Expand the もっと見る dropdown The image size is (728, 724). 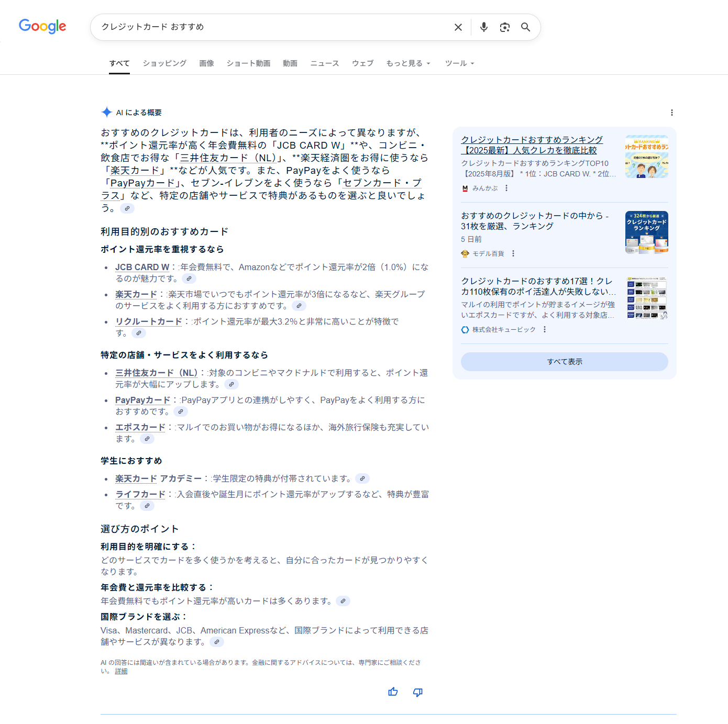[409, 63]
